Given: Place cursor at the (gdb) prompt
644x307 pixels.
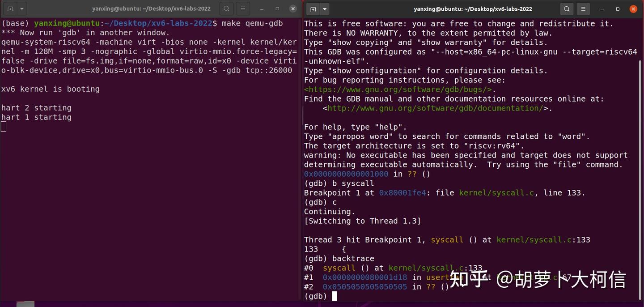Looking at the screenshot, I should pyautogui.click(x=335, y=296).
